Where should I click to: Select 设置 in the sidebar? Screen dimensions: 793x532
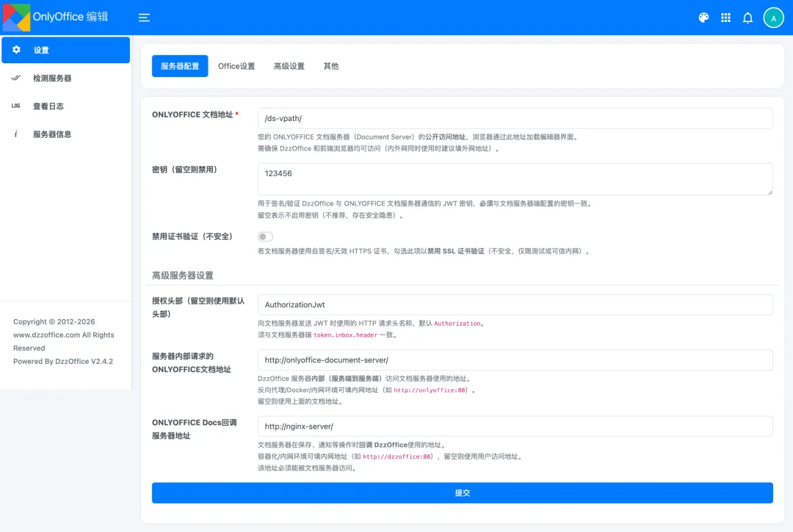(66, 49)
